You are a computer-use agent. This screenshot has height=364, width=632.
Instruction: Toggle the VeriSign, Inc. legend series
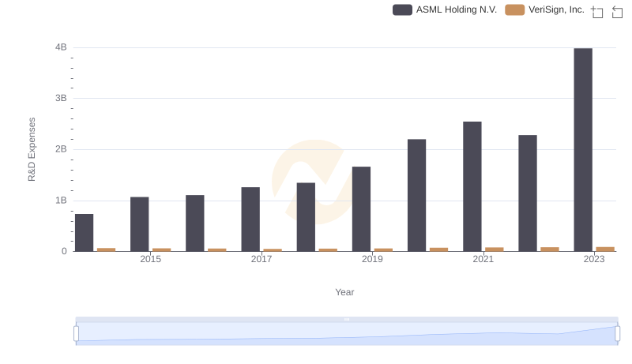[x=544, y=9]
